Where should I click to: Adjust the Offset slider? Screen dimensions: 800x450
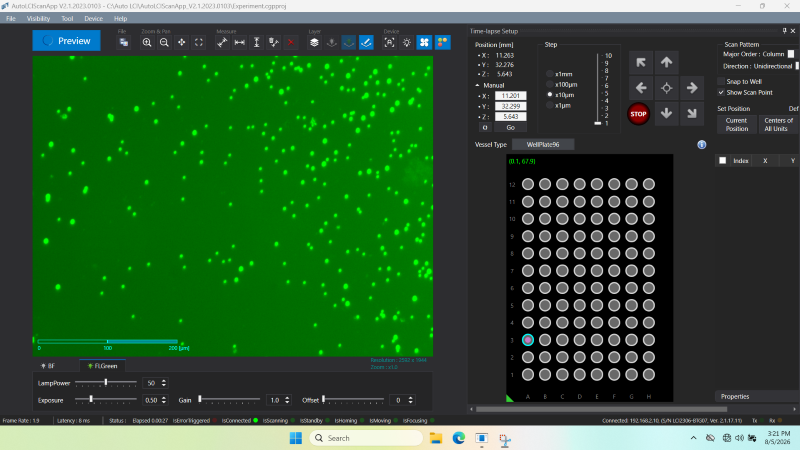pyautogui.click(x=353, y=400)
